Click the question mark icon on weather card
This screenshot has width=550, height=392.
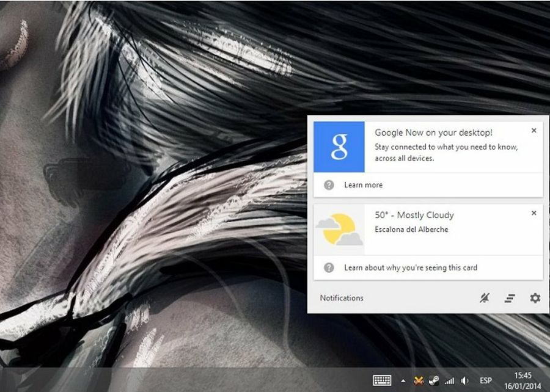329,267
